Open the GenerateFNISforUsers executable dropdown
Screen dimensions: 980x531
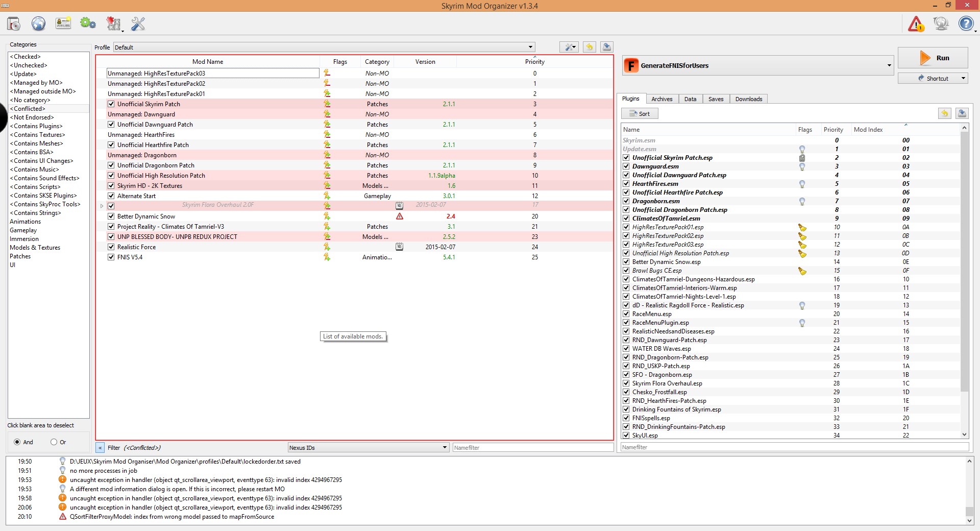(758, 65)
